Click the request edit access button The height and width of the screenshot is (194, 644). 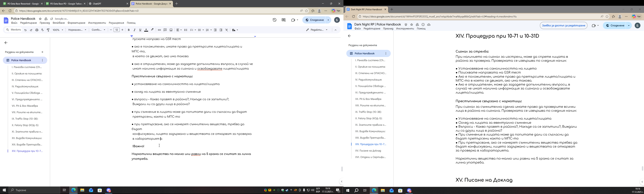click(563, 26)
